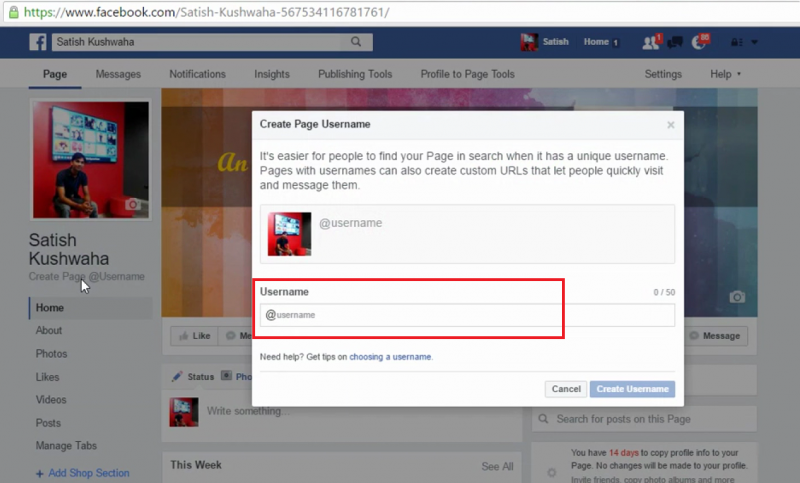Click Search for posts on this Page field
The height and width of the screenshot is (483, 800).
pos(644,419)
